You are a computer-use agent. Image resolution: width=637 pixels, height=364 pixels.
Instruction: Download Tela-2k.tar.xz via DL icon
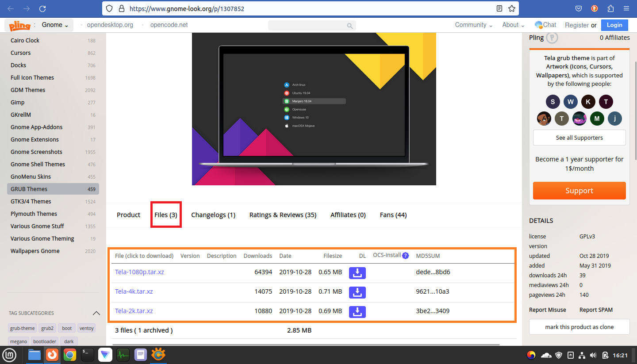(x=357, y=312)
